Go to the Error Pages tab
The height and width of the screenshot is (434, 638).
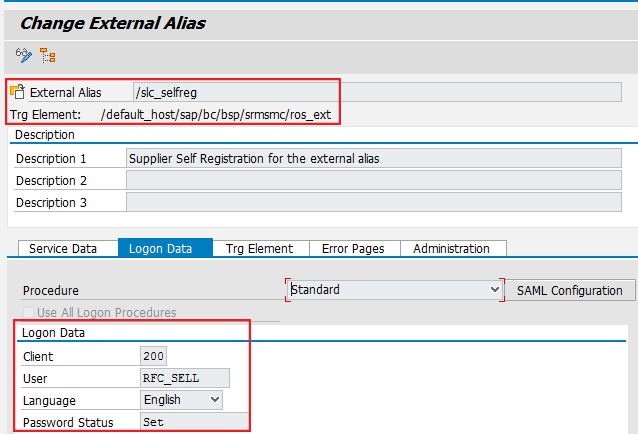click(x=351, y=248)
